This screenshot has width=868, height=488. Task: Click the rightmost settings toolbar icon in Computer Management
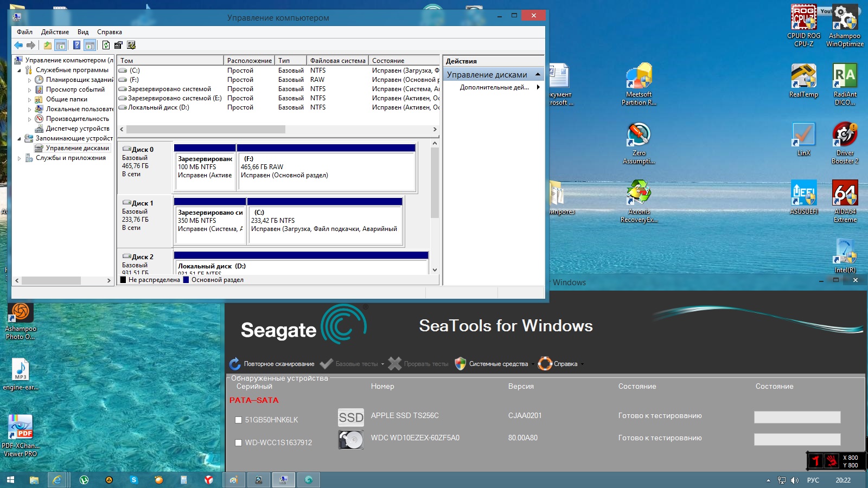[131, 46]
